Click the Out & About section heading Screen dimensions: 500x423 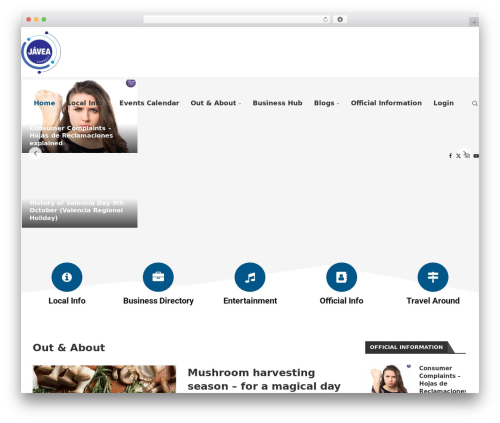[x=69, y=348]
